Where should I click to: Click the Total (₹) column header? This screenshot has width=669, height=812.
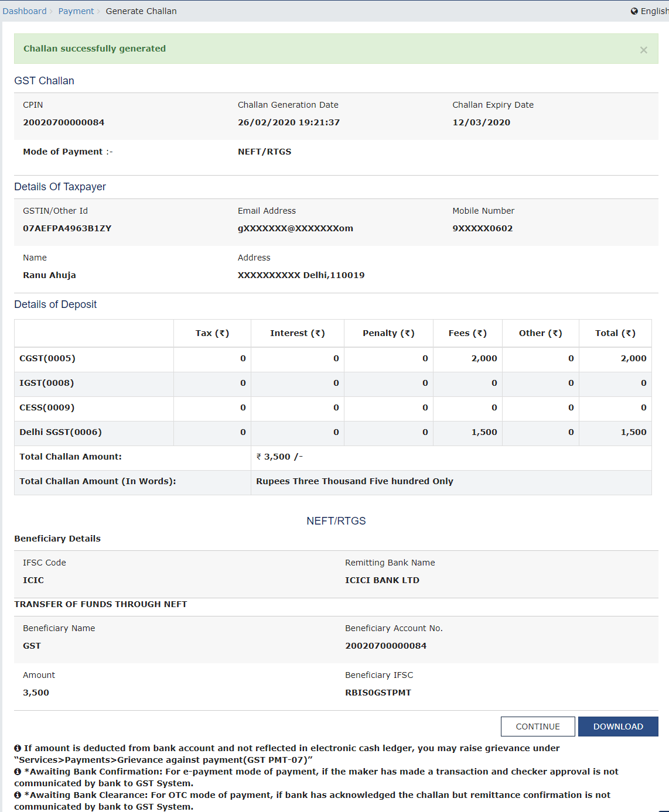615,333
